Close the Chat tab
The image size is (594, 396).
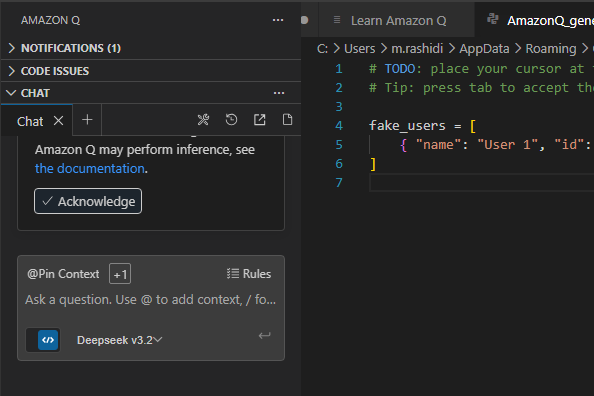pos(58,121)
